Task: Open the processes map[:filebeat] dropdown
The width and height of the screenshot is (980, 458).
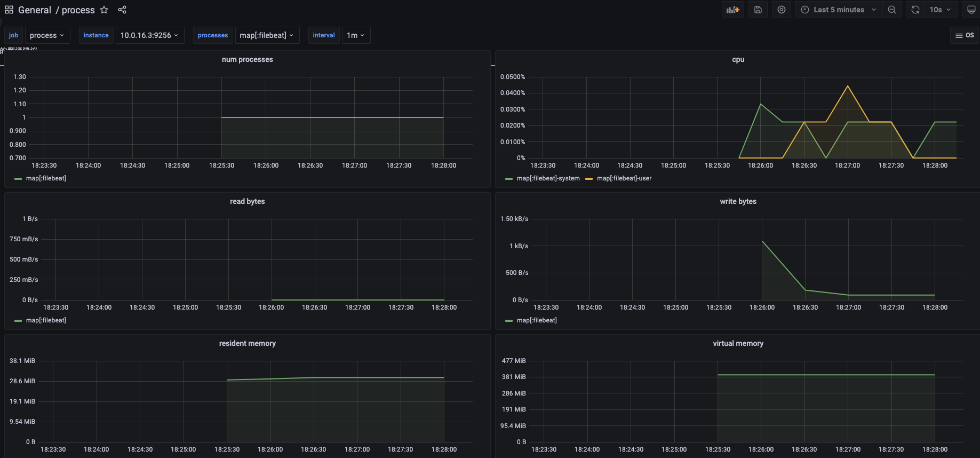Action: [267, 35]
